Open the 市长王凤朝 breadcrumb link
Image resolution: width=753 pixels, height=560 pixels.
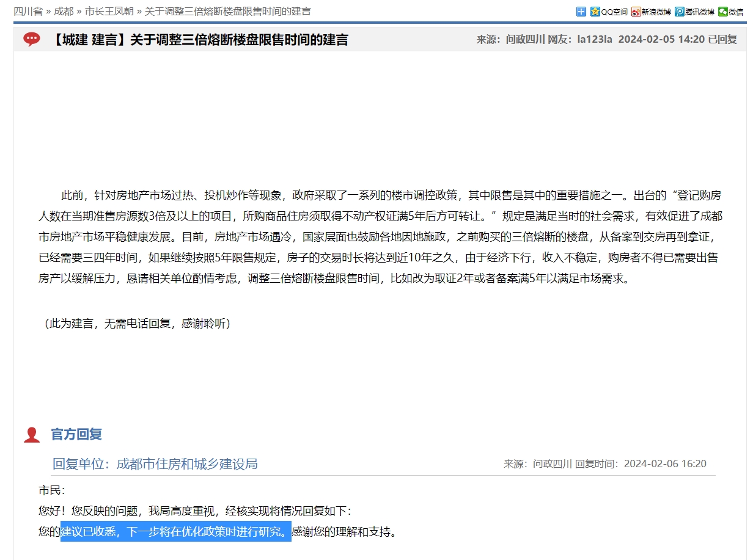pyautogui.click(x=109, y=12)
